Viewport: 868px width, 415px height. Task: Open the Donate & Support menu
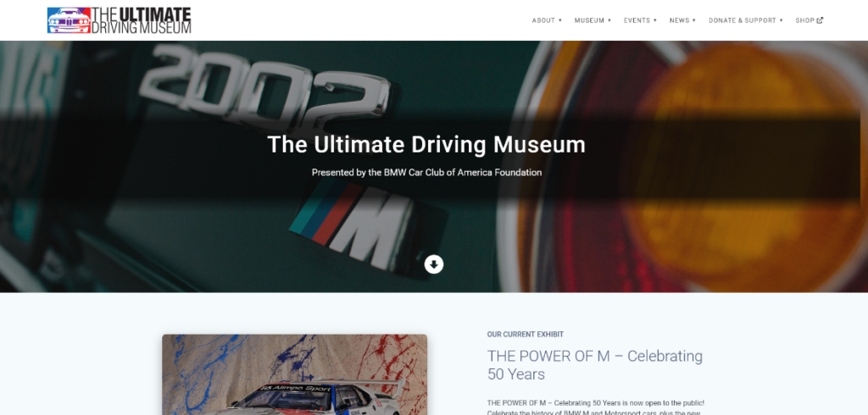pyautogui.click(x=743, y=20)
